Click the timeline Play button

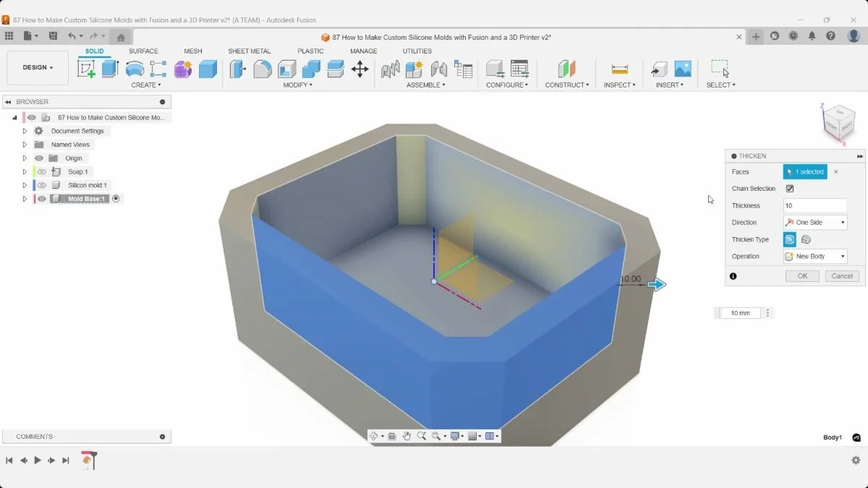tap(38, 461)
